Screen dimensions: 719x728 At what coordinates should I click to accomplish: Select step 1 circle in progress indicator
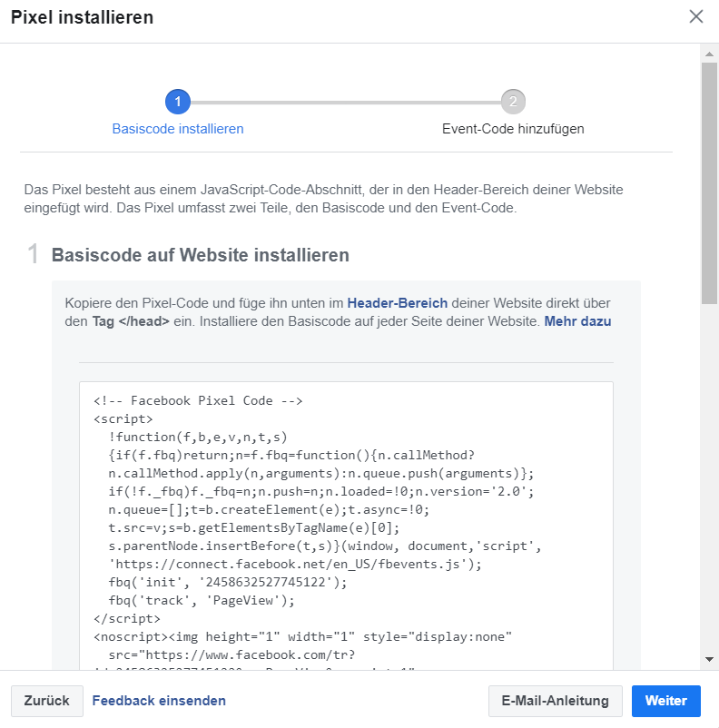[x=178, y=102]
